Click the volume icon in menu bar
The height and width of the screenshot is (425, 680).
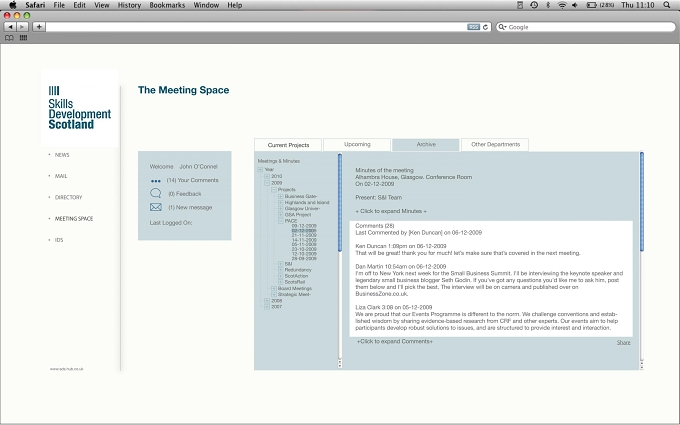pyautogui.click(x=575, y=5)
